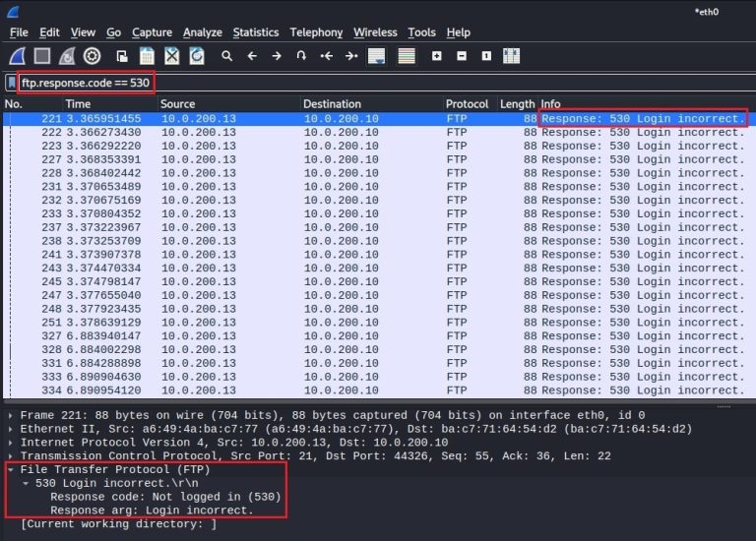
Task: Click the find packet magnifier icon
Action: point(226,56)
